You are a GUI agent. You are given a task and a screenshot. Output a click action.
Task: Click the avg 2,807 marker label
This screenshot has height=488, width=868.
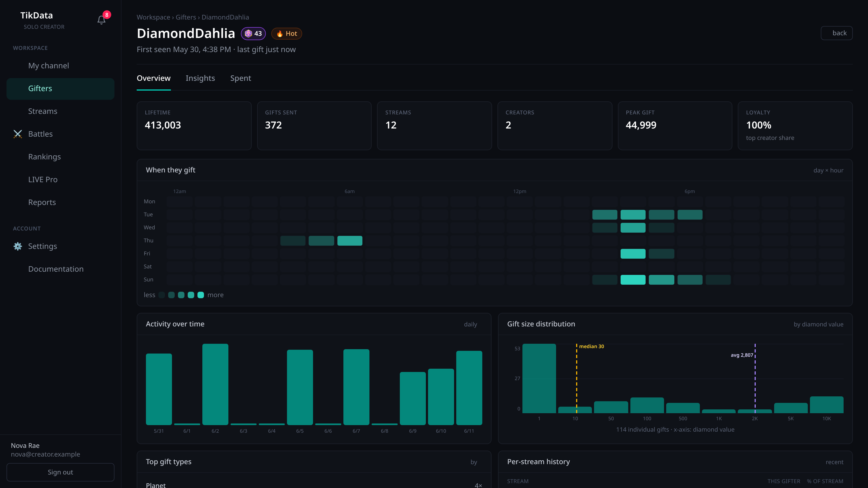click(742, 355)
